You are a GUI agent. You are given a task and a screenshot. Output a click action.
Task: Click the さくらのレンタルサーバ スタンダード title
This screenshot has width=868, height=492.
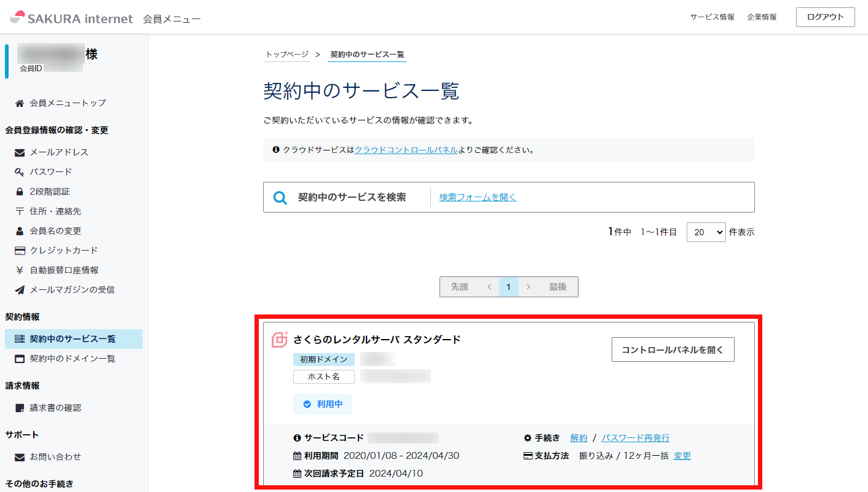(x=377, y=340)
